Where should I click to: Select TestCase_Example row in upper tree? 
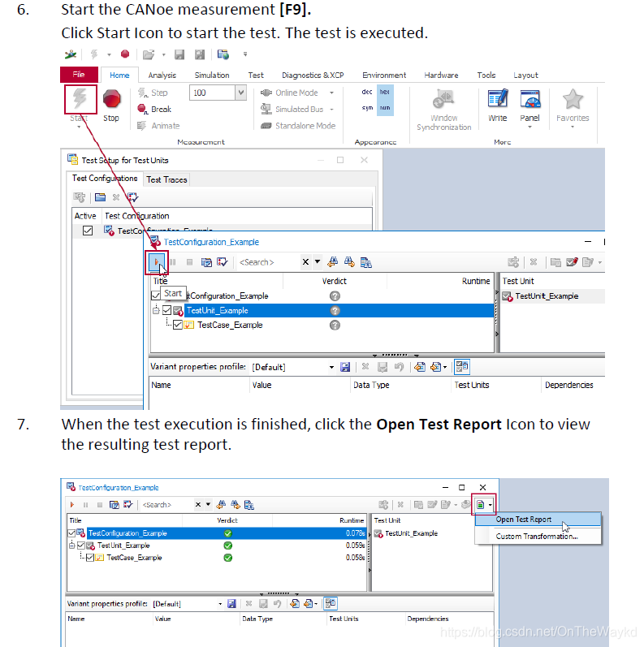coord(322,326)
